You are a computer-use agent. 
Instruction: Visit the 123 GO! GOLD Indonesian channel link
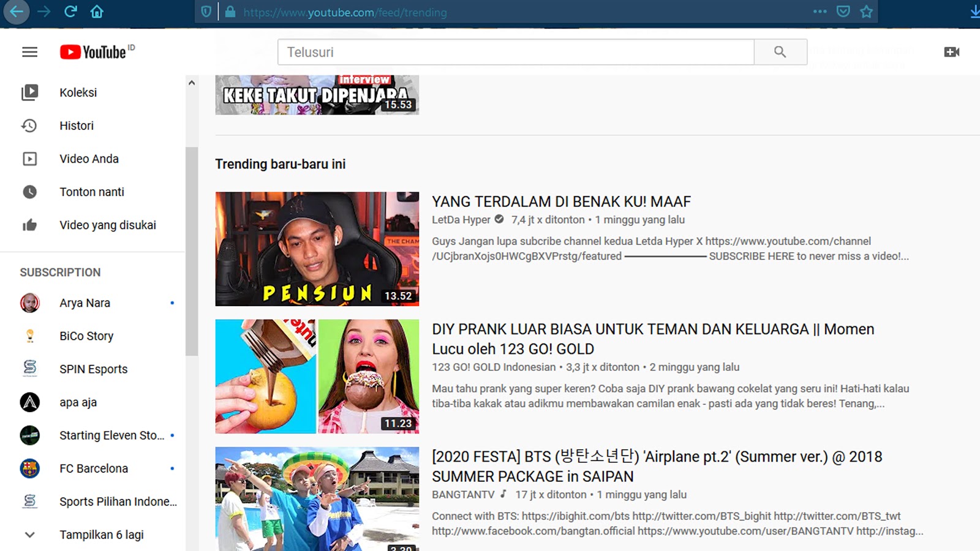pyautogui.click(x=494, y=367)
